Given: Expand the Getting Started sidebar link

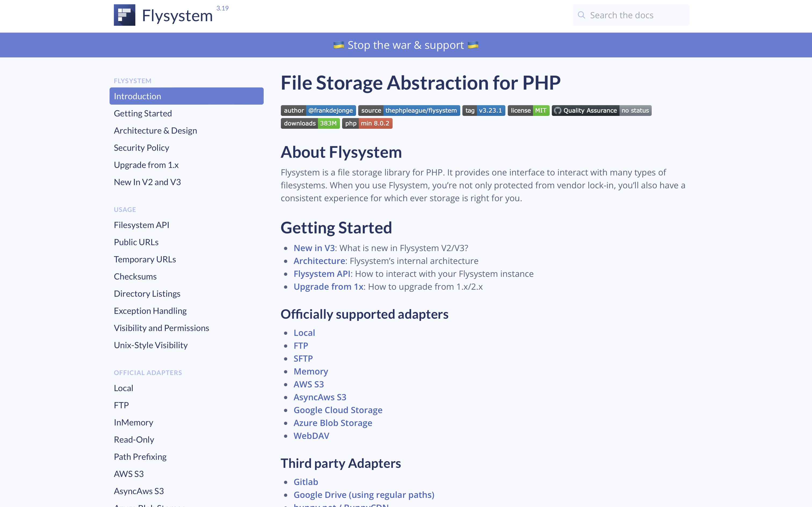Looking at the screenshot, I should 143,113.
